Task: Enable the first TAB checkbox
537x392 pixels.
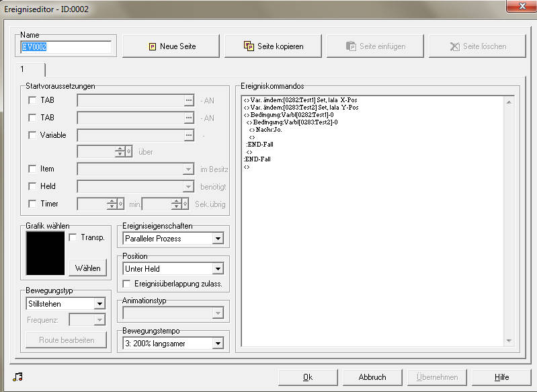Action: tap(32, 100)
